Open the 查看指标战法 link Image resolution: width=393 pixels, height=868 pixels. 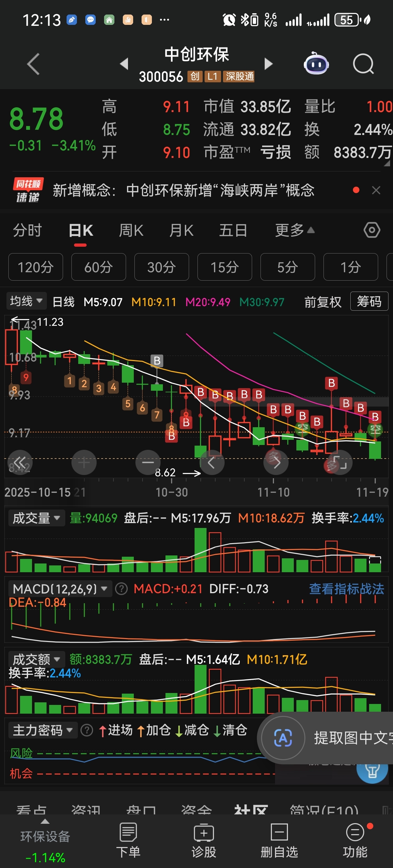point(346,589)
